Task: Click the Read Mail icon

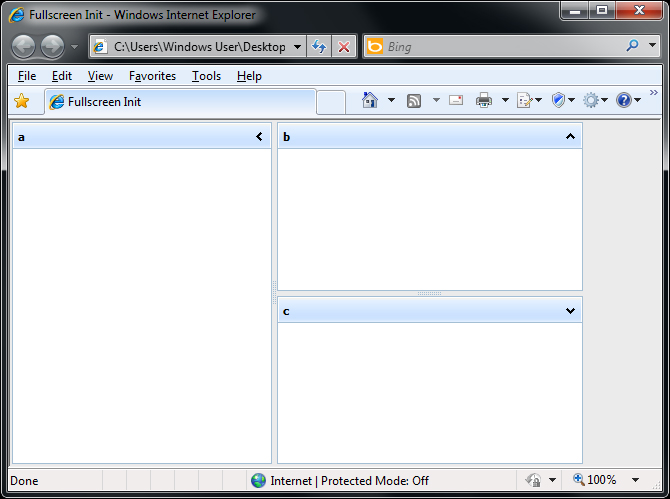Action: 456,100
